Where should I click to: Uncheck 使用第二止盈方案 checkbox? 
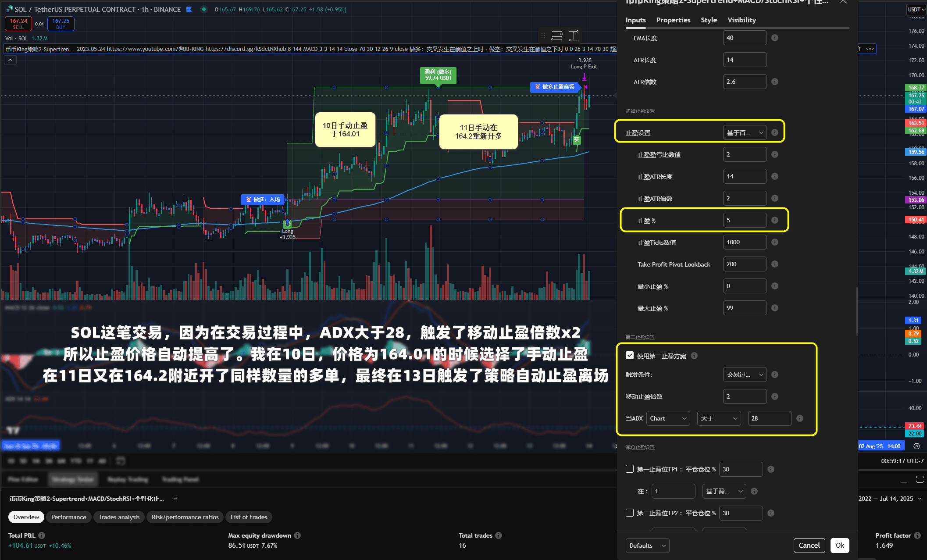pyautogui.click(x=630, y=356)
